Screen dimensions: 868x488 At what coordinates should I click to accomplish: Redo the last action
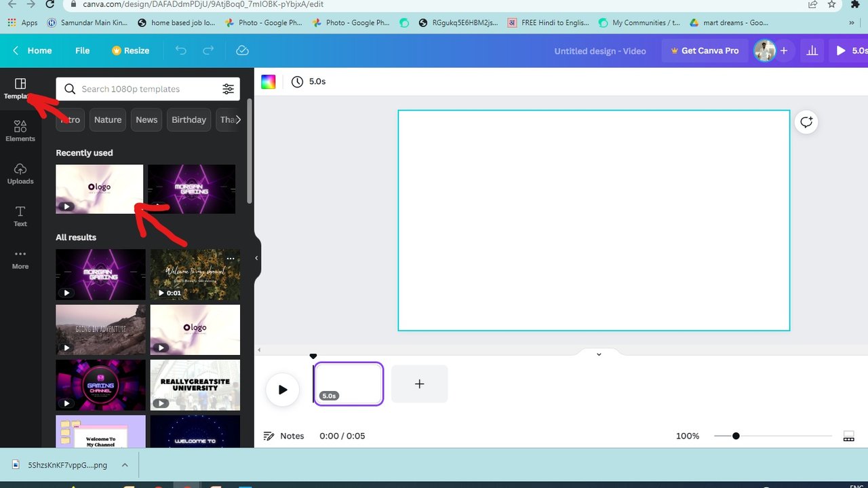click(209, 51)
